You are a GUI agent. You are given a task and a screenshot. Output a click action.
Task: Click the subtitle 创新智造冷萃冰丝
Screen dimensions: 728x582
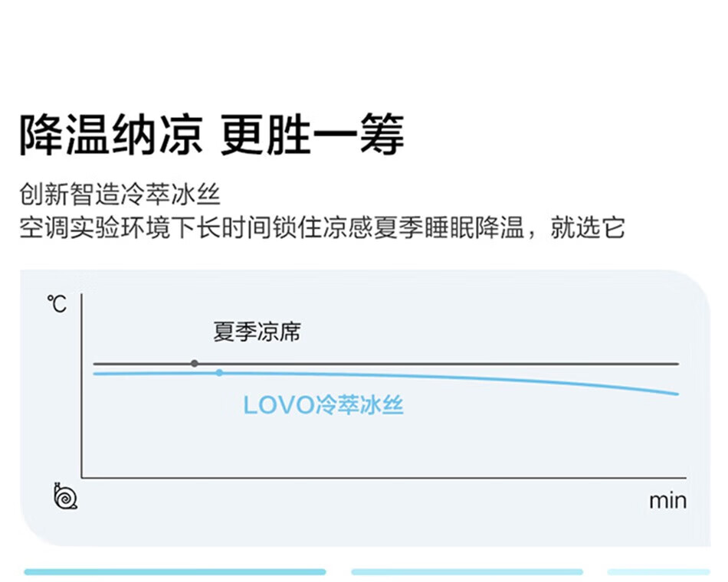120,194
